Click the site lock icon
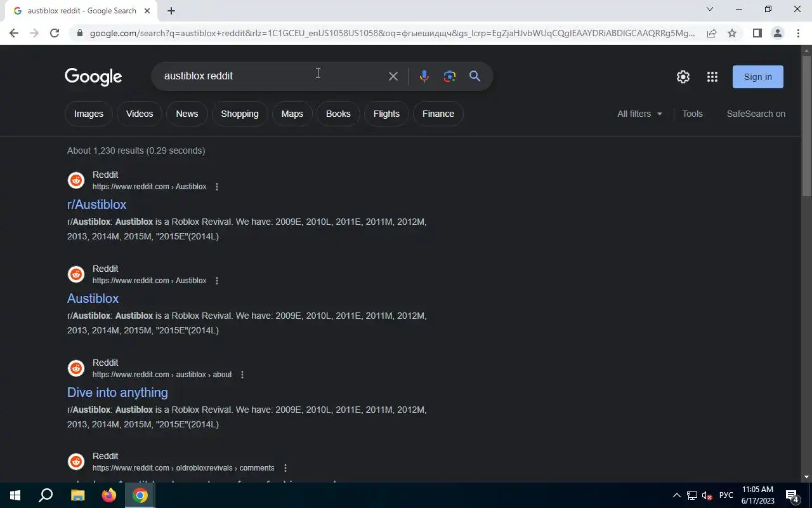The height and width of the screenshot is (508, 812). click(x=79, y=33)
